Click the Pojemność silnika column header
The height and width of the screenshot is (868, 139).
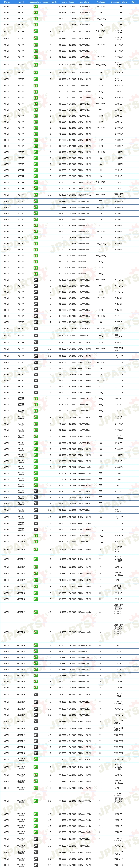[50, 2]
